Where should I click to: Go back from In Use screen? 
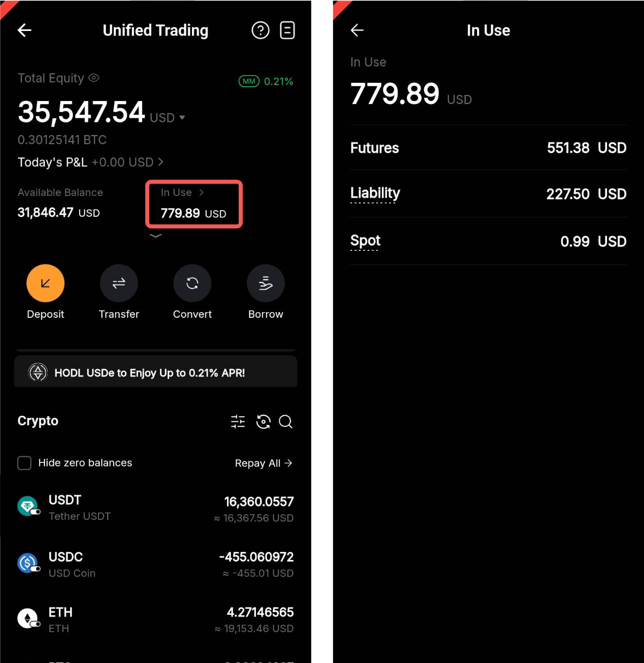[x=357, y=30]
